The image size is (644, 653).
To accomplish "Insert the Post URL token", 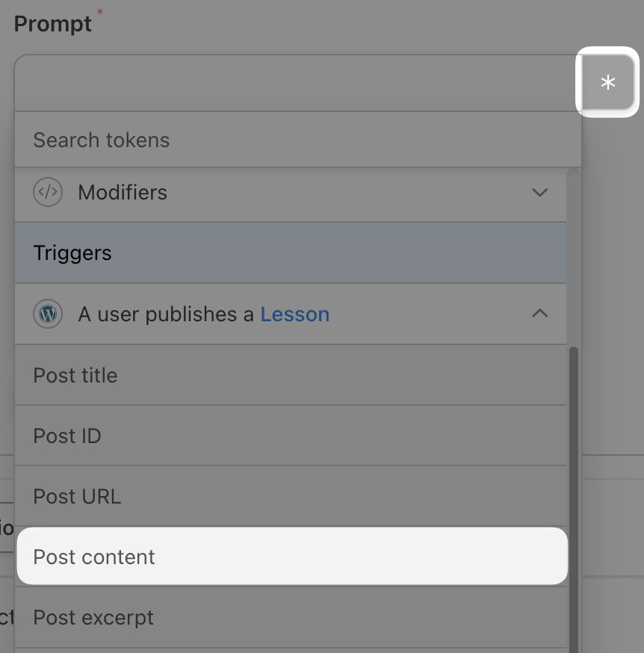I will pyautogui.click(x=291, y=496).
